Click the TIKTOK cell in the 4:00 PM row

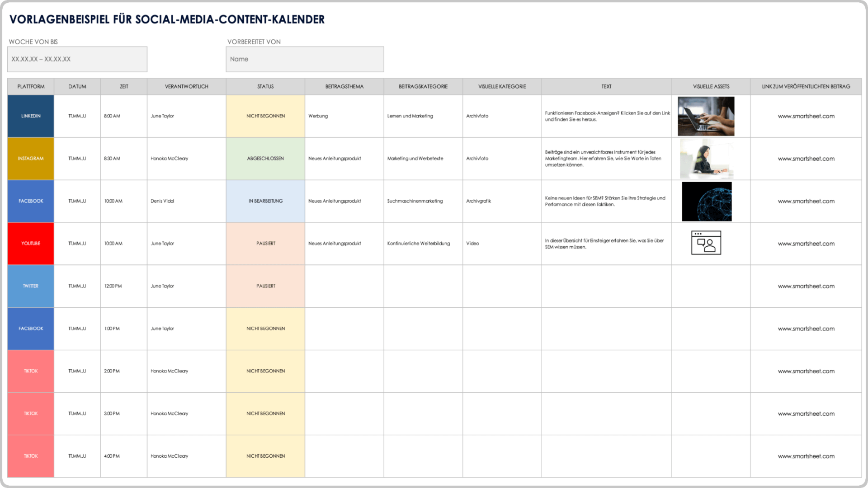(31, 456)
